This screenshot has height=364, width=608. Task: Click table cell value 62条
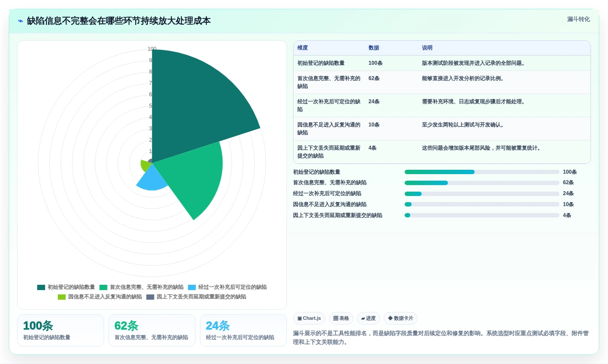click(x=374, y=79)
